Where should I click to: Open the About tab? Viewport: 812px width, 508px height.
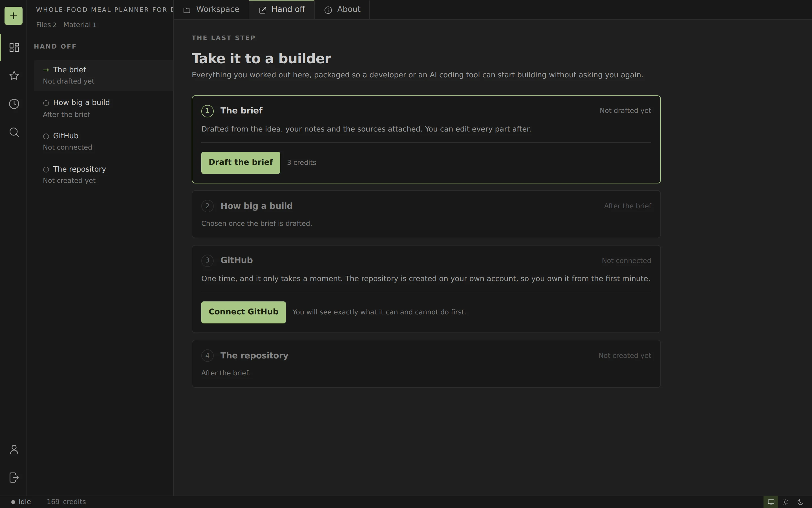click(x=342, y=9)
